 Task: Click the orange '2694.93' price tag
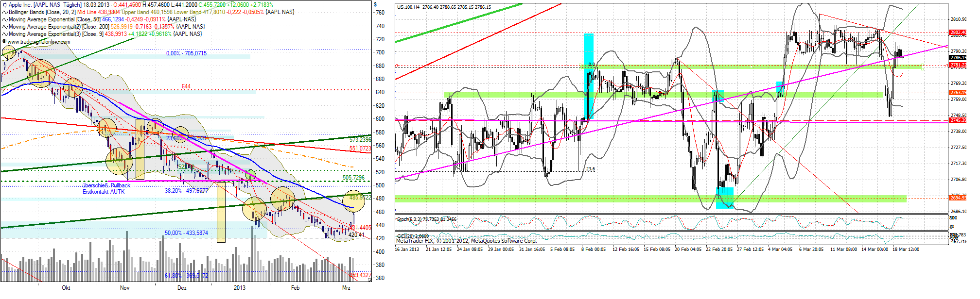pyautogui.click(x=958, y=198)
